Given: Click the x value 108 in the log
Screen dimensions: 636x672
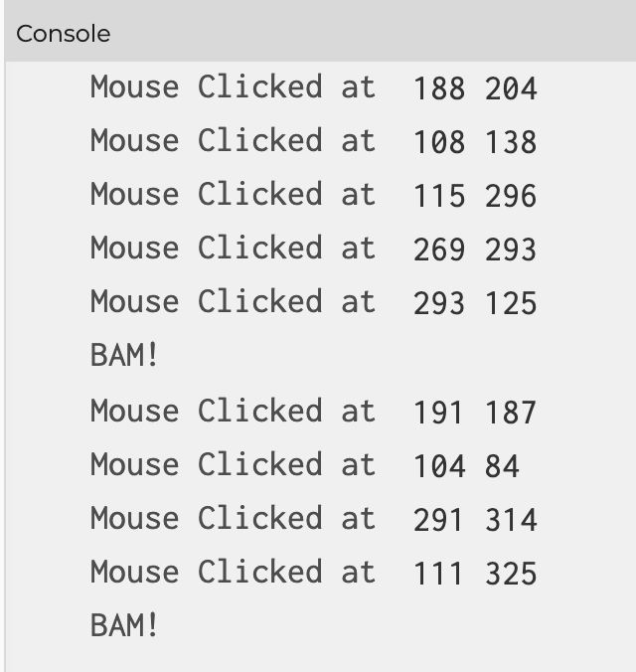Looking at the screenshot, I should [439, 142].
